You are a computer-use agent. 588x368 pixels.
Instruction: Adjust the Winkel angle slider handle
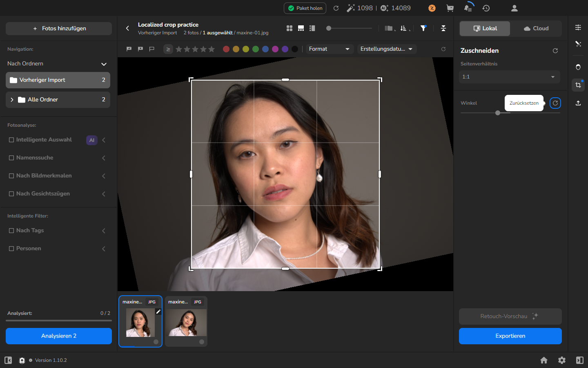point(498,113)
